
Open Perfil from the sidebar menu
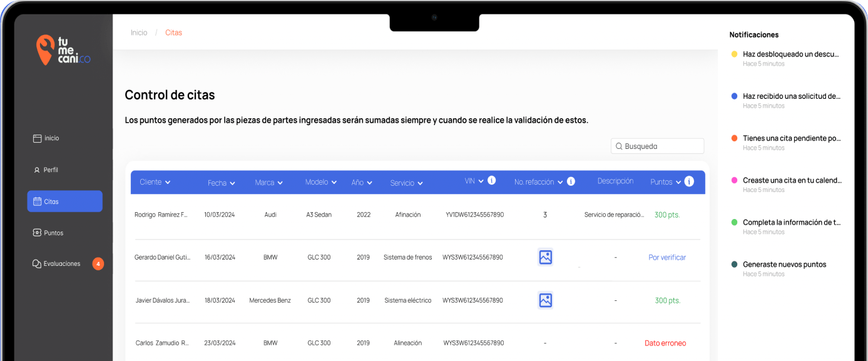(50, 170)
